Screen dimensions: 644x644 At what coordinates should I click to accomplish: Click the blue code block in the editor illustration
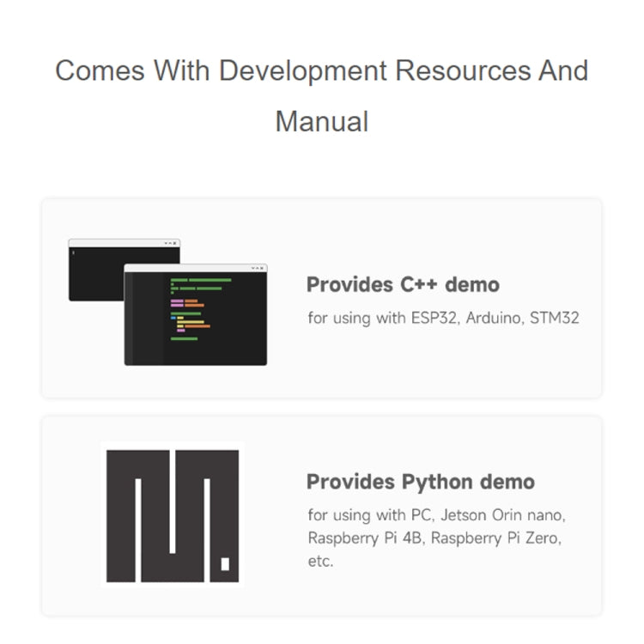point(173,318)
